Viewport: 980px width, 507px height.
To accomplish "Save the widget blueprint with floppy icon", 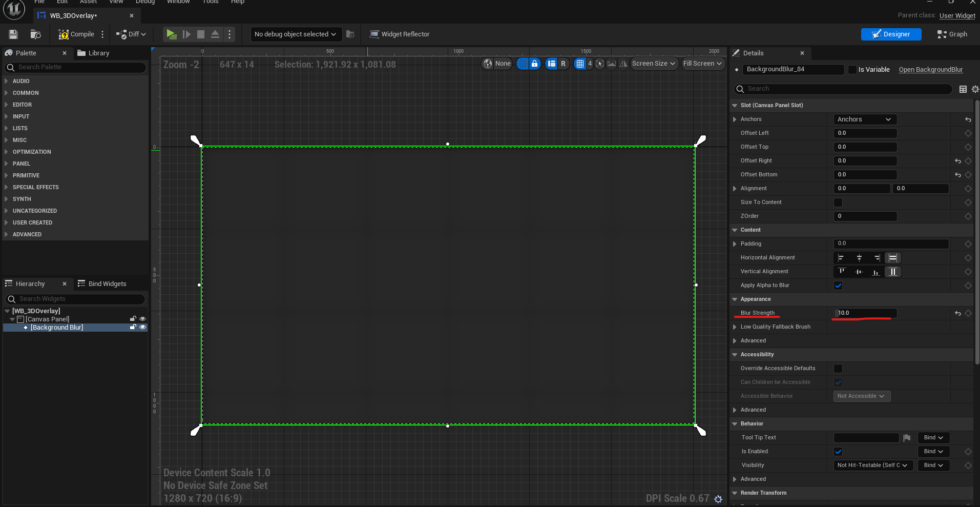I will pos(13,34).
